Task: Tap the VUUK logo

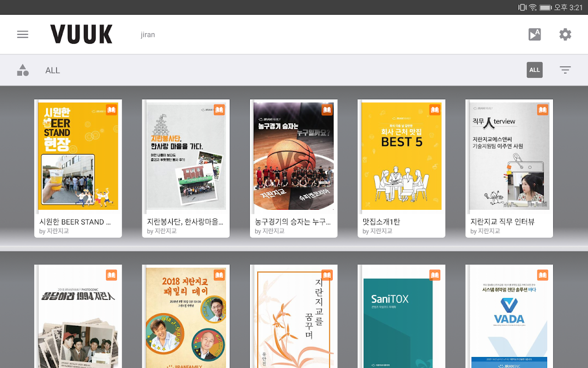Action: coord(81,34)
